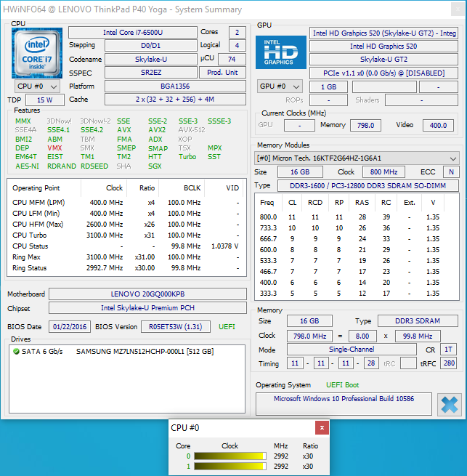Click the Memory Clock 798.0 MHz field
Image resolution: width=467 pixels, height=476 pixels.
(x=309, y=336)
